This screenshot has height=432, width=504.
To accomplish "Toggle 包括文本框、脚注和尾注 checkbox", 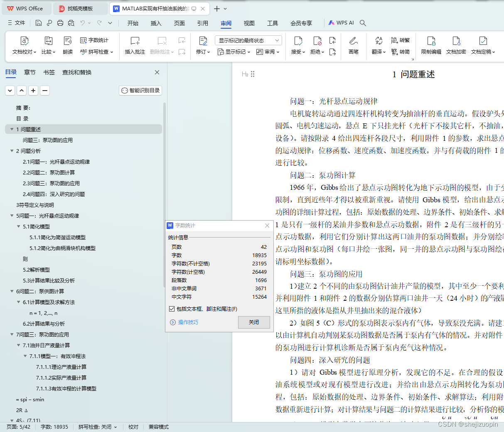I will tap(172, 309).
